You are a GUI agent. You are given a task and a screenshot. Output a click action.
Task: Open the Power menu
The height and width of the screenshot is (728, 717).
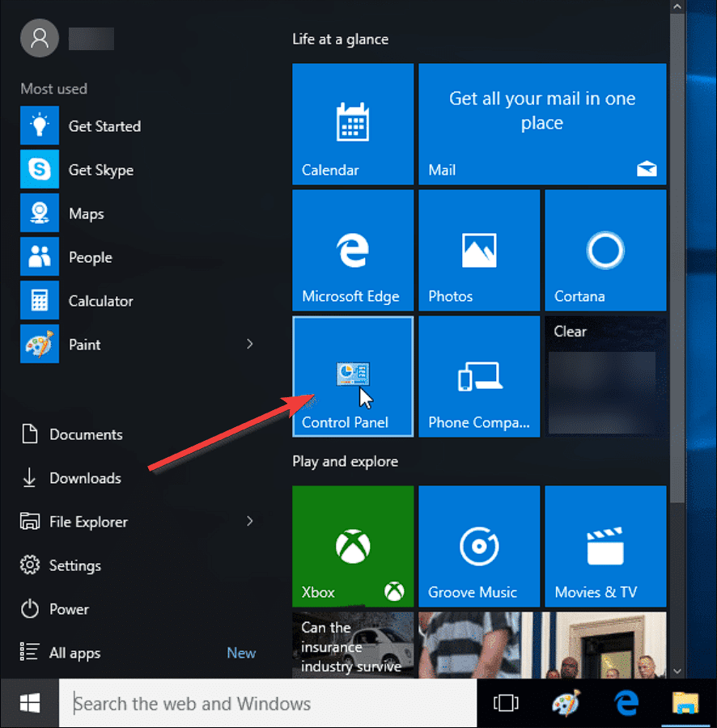(x=69, y=609)
